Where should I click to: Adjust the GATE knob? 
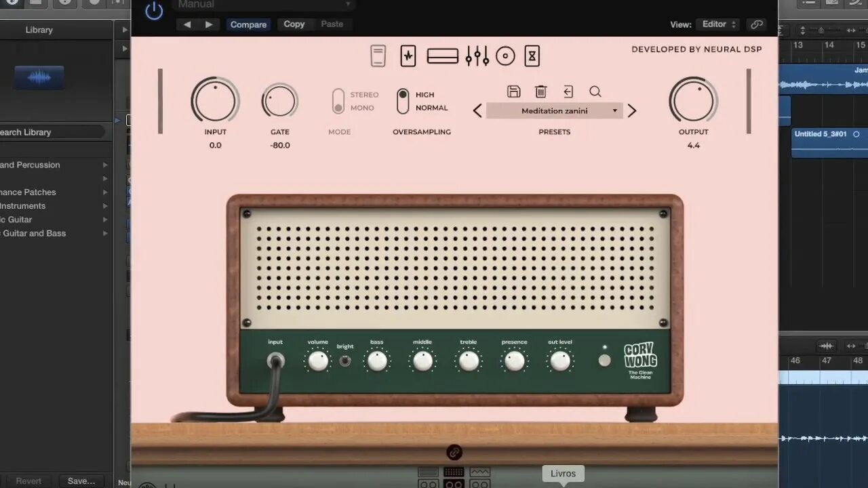click(280, 101)
